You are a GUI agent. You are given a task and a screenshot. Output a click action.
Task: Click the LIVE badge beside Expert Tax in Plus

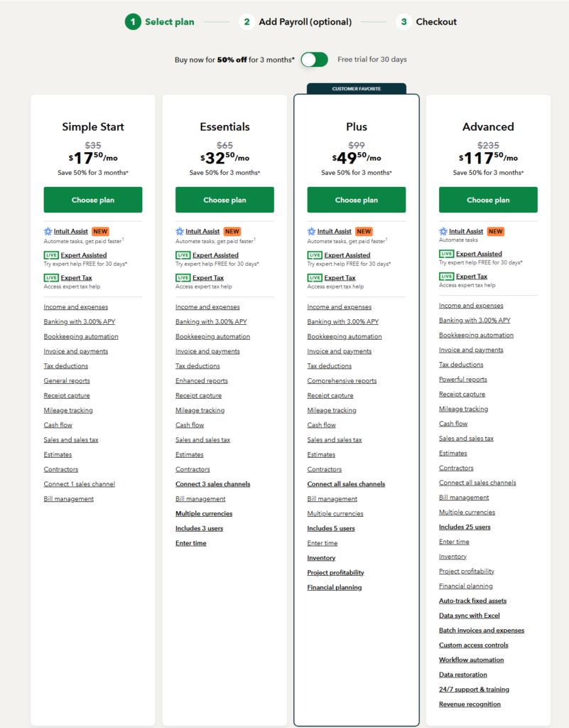click(x=314, y=278)
